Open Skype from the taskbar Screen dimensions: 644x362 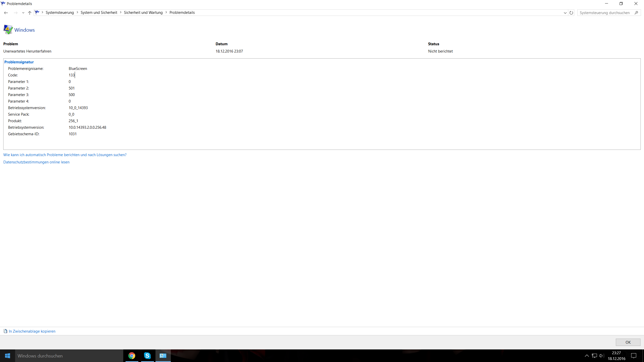[x=147, y=356]
